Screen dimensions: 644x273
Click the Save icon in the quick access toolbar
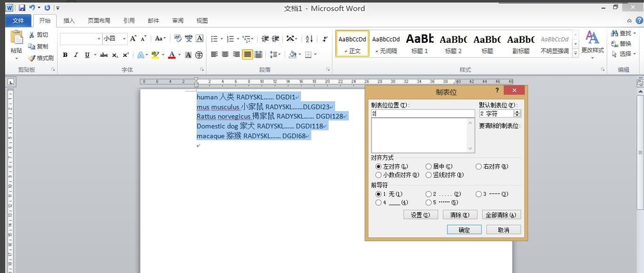(22, 8)
